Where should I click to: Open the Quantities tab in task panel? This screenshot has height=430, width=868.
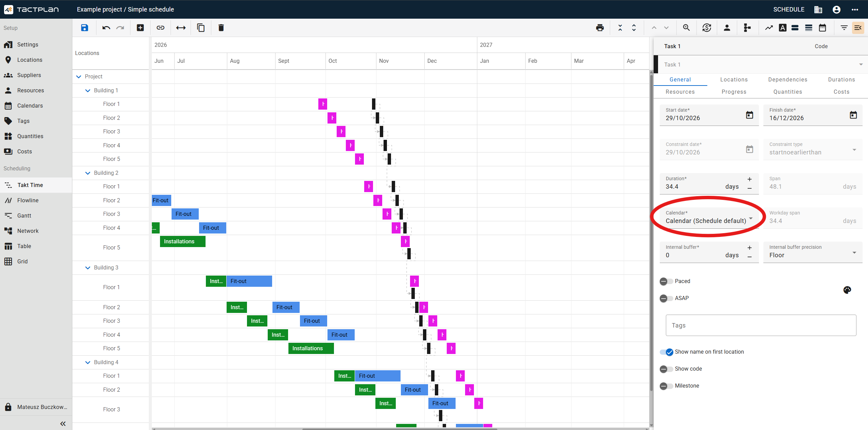pyautogui.click(x=788, y=92)
